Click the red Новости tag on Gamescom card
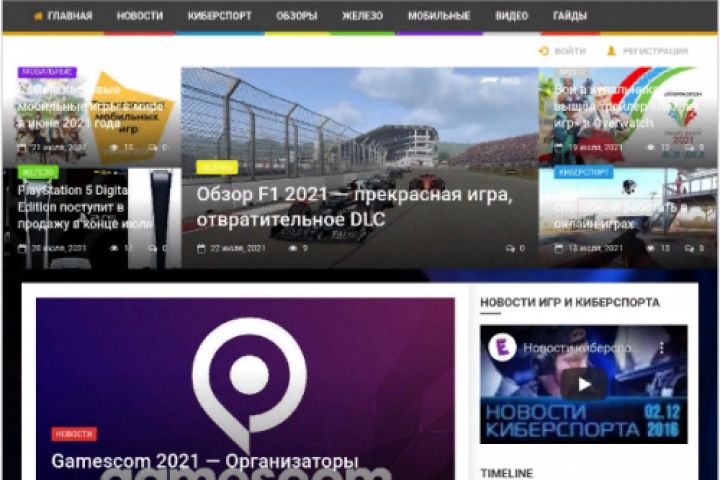The height and width of the screenshot is (480, 720). coord(74,434)
